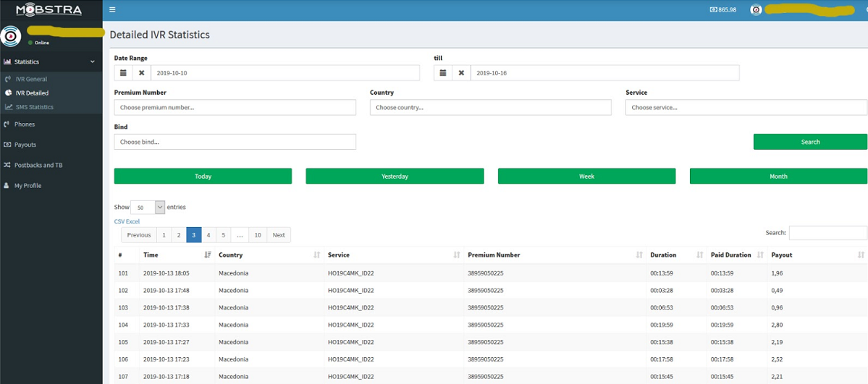Export table as Excel
The image size is (868, 384).
pos(133,221)
